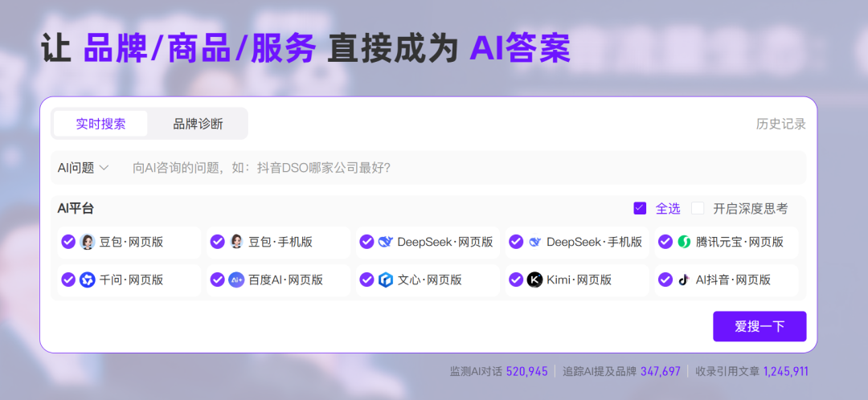Click the 豆包 网页版 avatar icon
This screenshot has height=400, width=868.
(88, 242)
